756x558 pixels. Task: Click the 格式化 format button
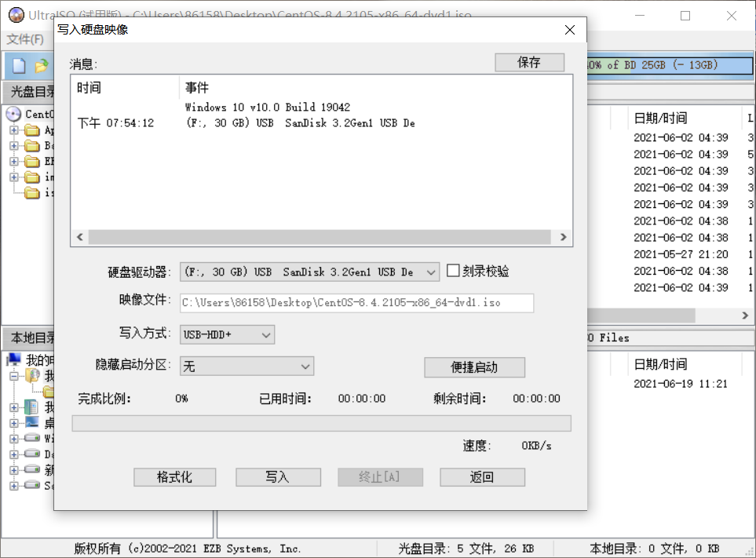[x=174, y=477]
